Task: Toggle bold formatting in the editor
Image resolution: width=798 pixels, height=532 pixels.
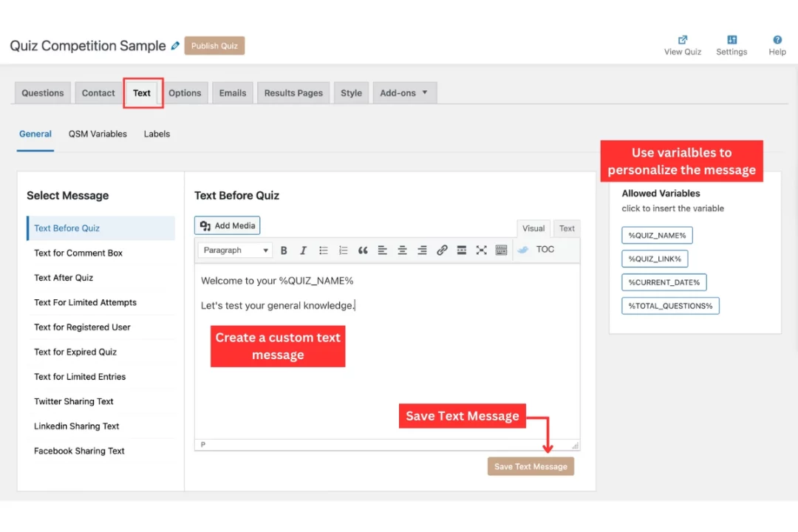Action: (x=284, y=249)
